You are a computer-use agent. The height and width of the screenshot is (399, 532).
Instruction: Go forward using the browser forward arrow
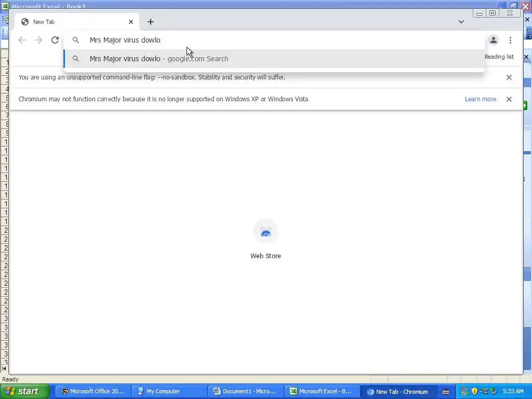click(38, 40)
